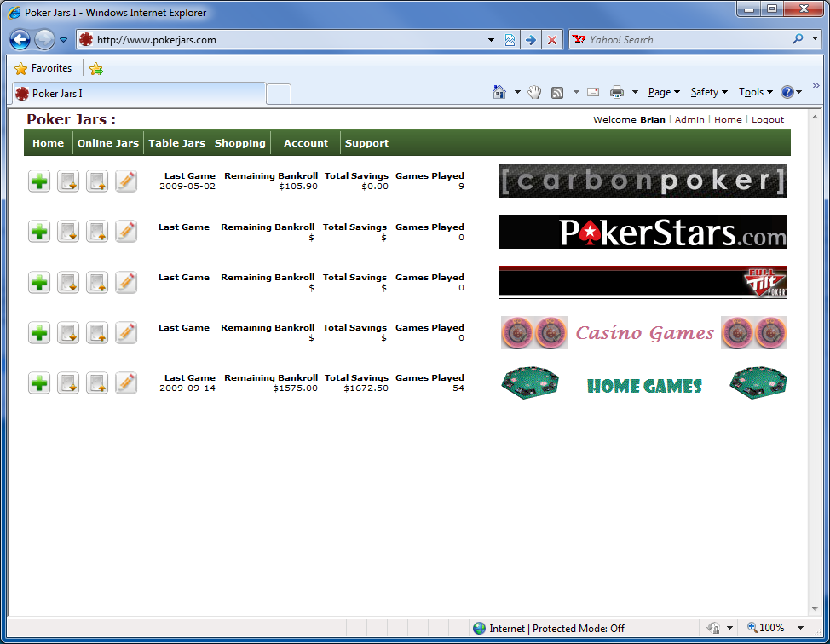
Task: Click the Print icon in the toolbar
Action: [617, 92]
